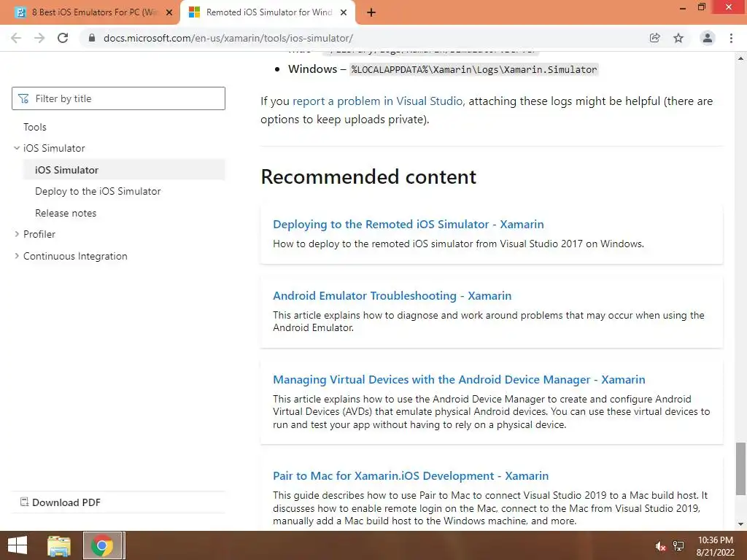747x560 pixels.
Task: Open the Windows Start menu
Action: click(18, 545)
